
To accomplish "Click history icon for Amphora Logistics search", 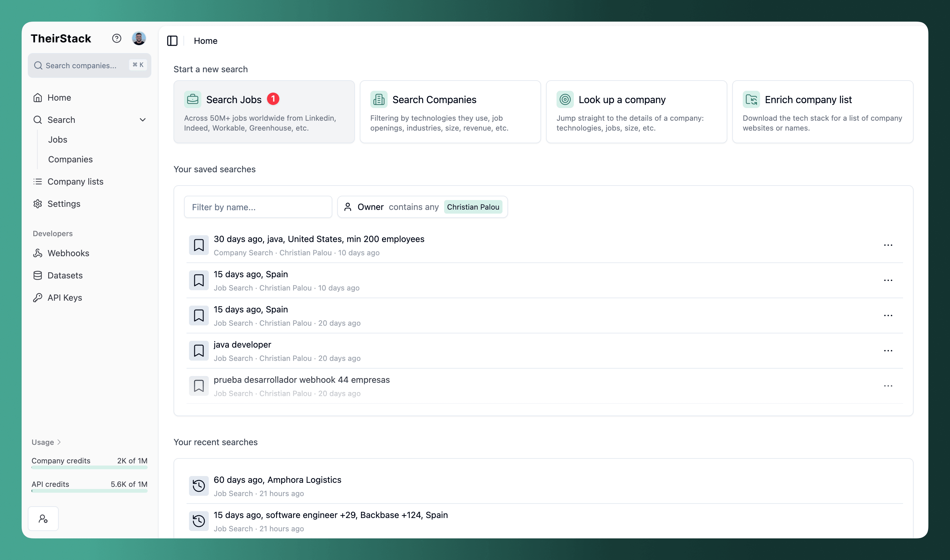I will [199, 486].
